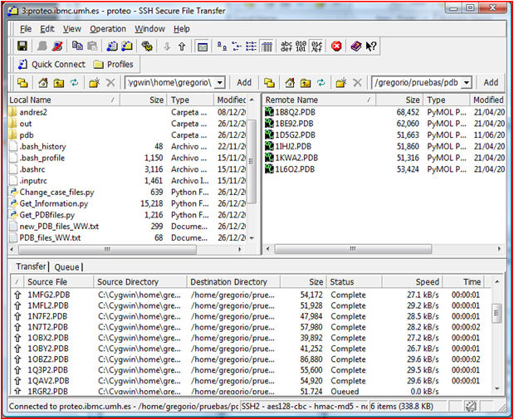Click the local pane horizontal scrollbar

click(107, 250)
